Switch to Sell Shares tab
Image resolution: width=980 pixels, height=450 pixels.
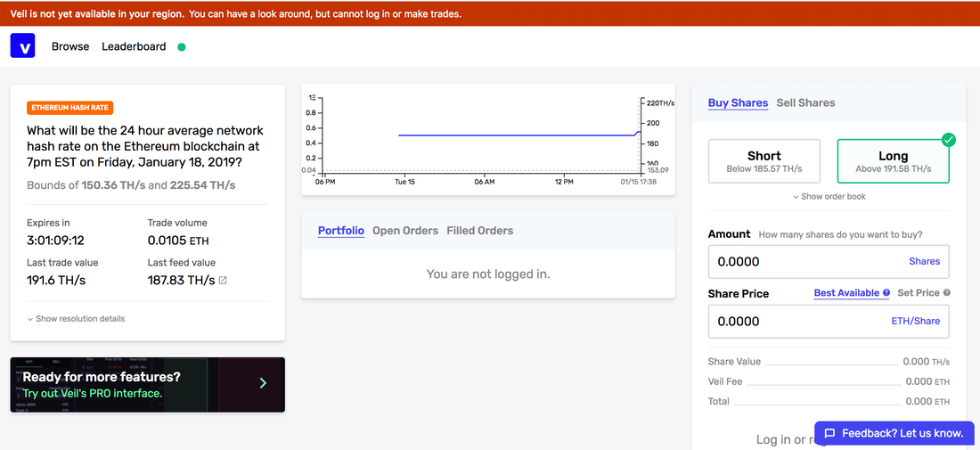[x=805, y=102]
